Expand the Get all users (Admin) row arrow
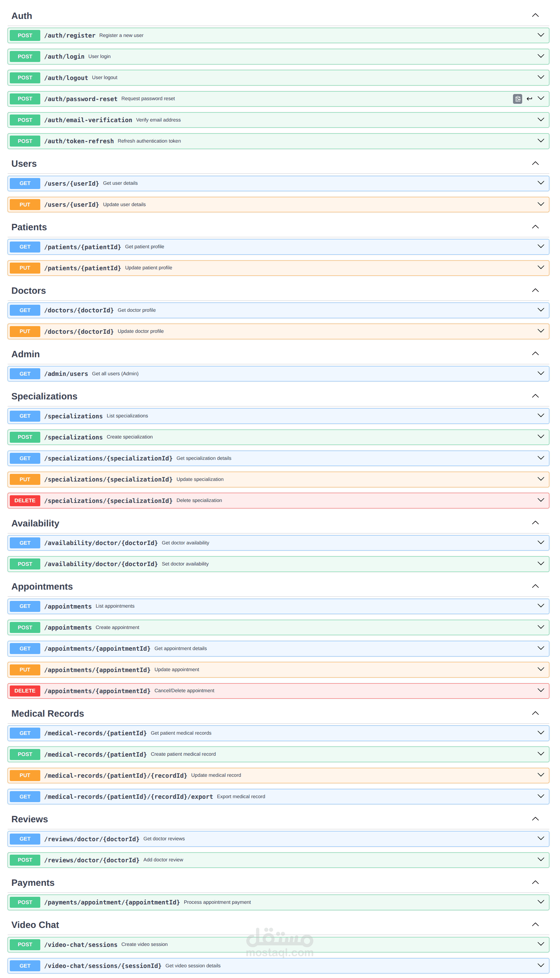This screenshot has height=978, width=560. [x=541, y=373]
